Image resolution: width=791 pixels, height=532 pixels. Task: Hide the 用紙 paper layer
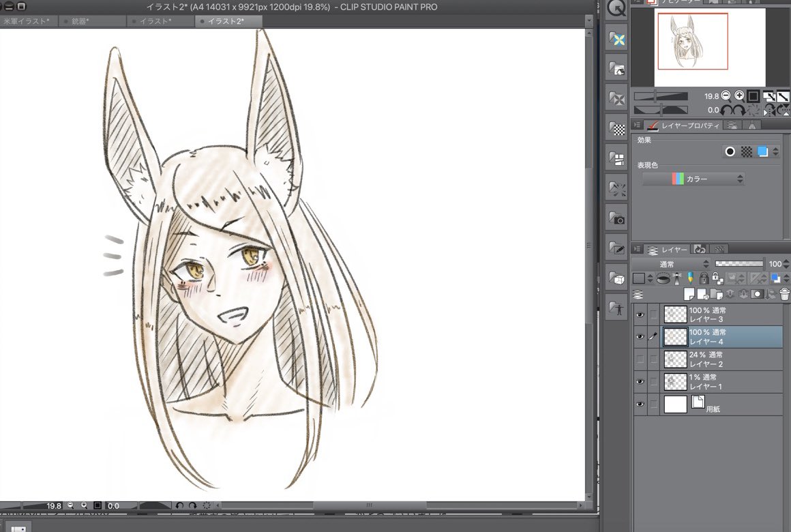click(640, 404)
